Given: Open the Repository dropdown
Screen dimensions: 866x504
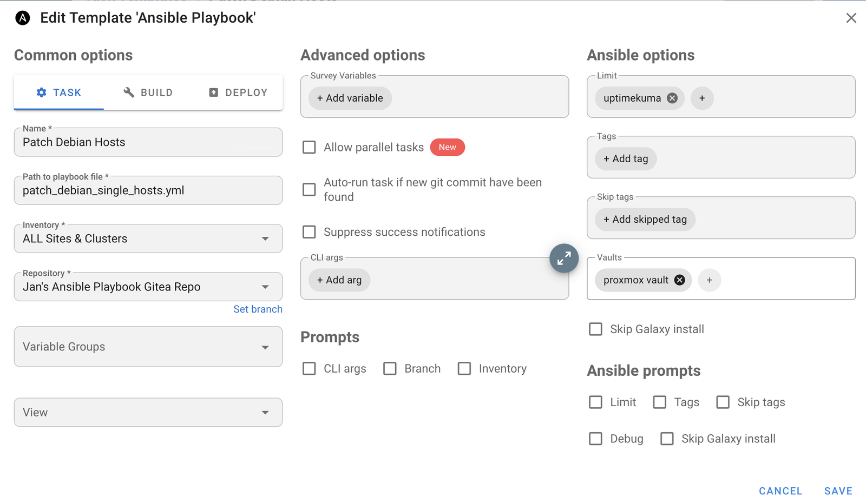Looking at the screenshot, I should point(148,287).
